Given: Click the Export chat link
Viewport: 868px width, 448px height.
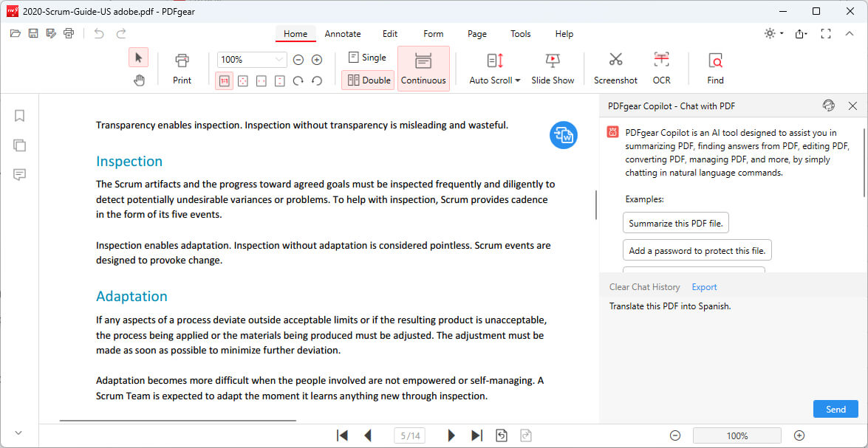Looking at the screenshot, I should click(704, 287).
